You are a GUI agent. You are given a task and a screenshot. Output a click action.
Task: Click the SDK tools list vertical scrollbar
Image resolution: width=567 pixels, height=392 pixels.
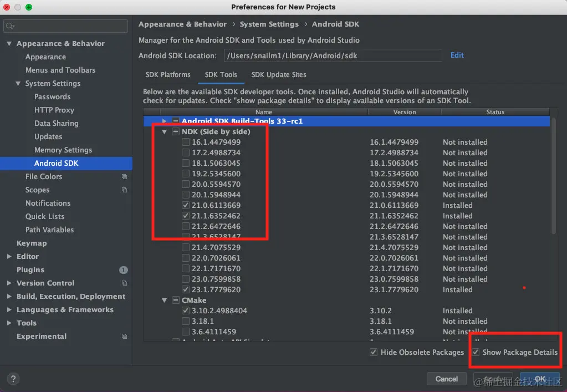pyautogui.click(x=553, y=175)
